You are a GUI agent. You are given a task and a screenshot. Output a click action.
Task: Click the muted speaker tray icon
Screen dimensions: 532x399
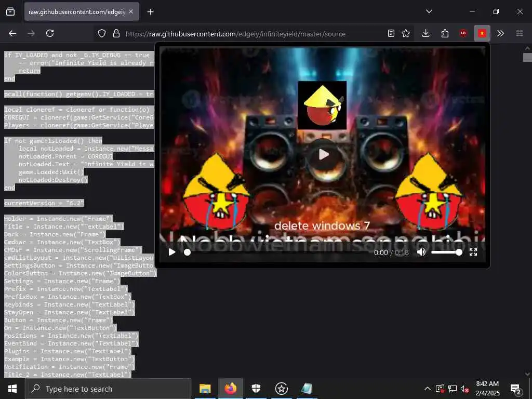(465, 389)
